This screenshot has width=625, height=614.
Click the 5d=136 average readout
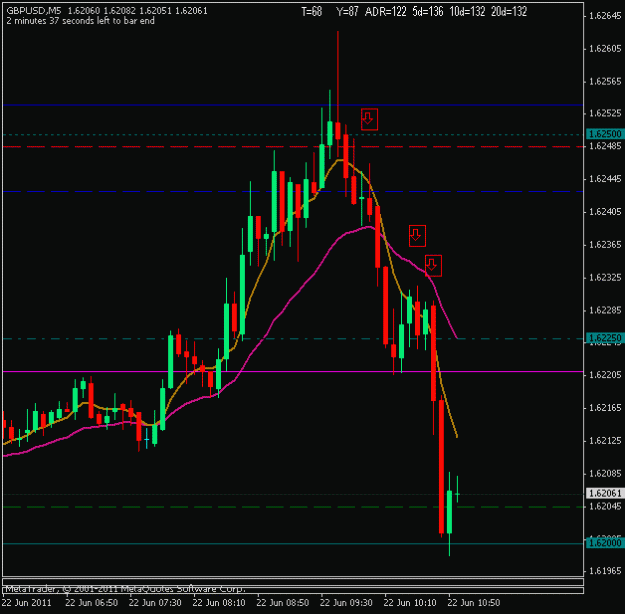click(428, 12)
